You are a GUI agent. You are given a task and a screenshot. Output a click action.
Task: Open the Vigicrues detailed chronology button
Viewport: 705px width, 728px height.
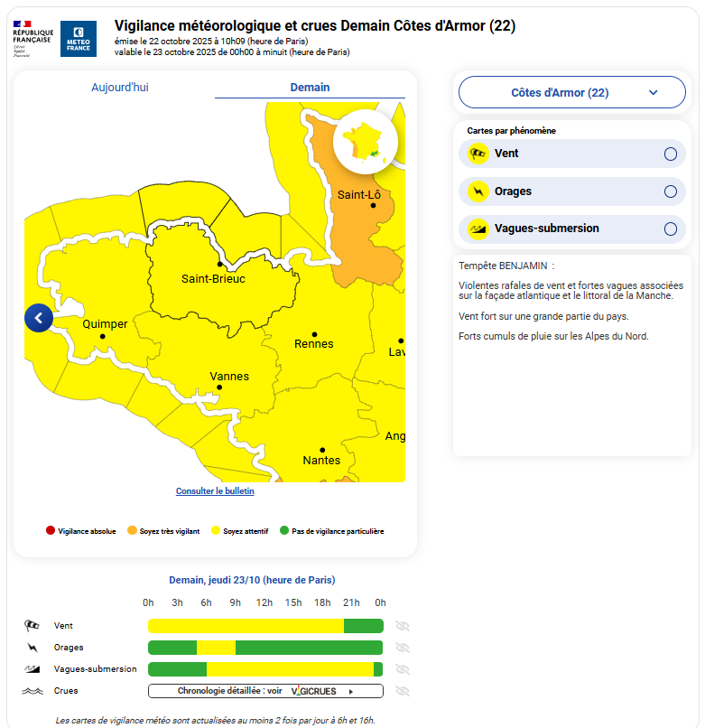pos(265,691)
